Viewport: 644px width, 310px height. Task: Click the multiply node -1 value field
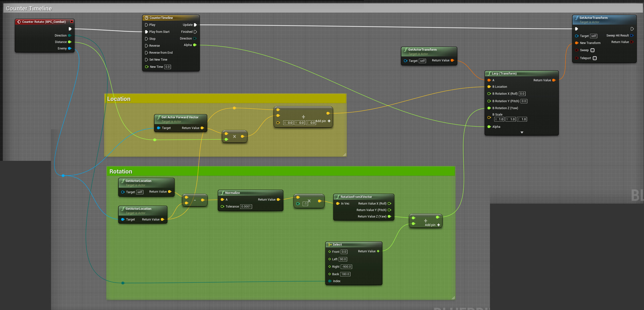pyautogui.click(x=305, y=204)
